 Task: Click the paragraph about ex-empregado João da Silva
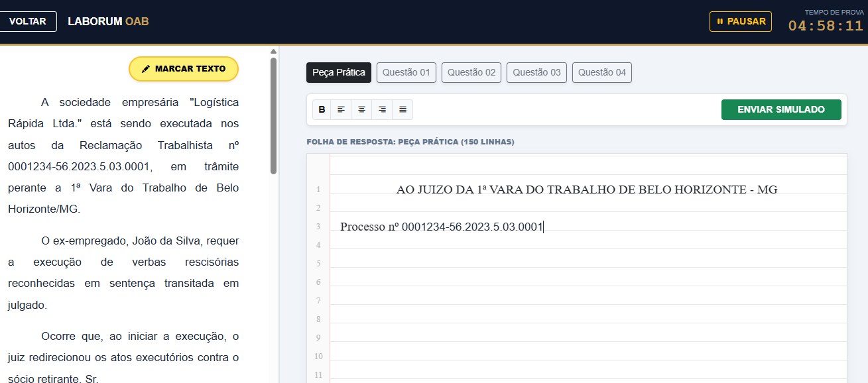point(123,273)
